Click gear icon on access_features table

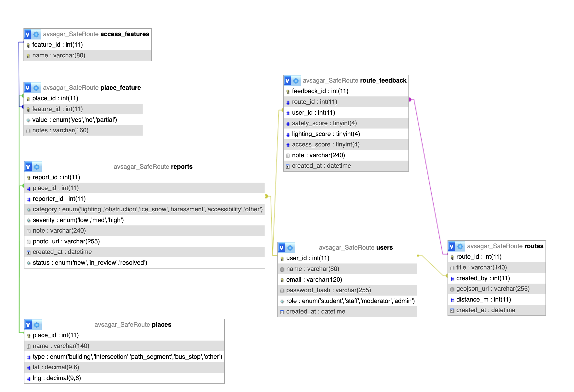(x=36, y=34)
